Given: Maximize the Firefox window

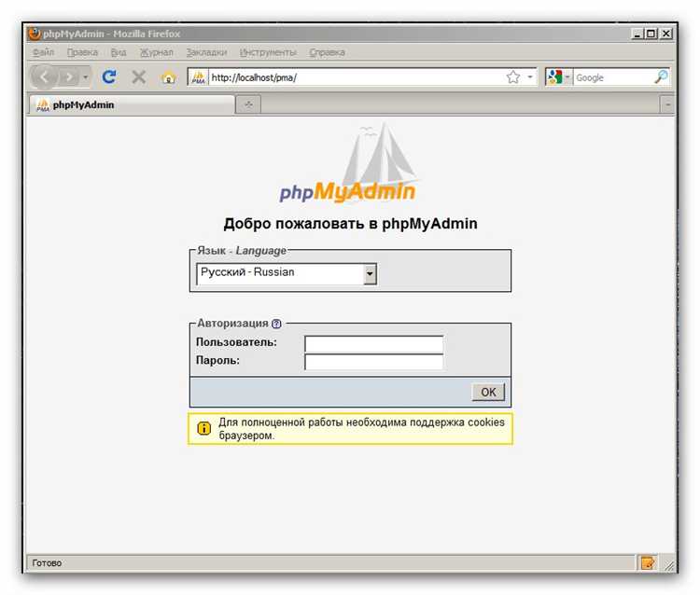Looking at the screenshot, I should [651, 34].
